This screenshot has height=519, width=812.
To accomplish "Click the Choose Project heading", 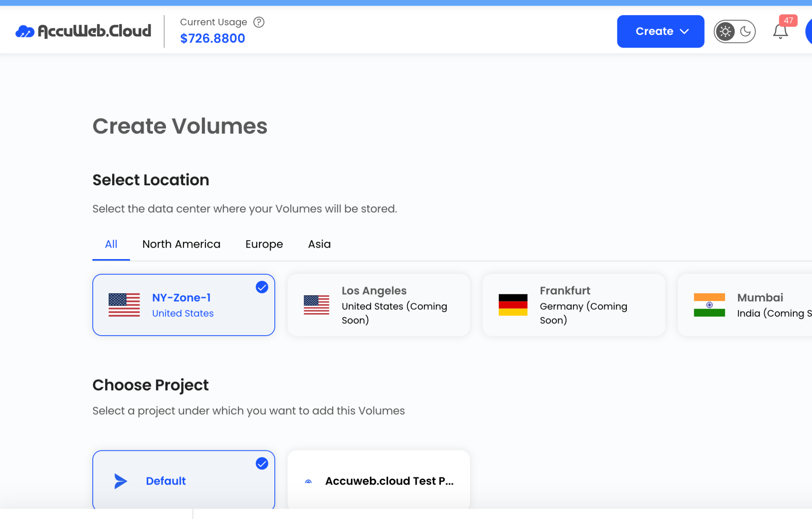I will [x=150, y=385].
